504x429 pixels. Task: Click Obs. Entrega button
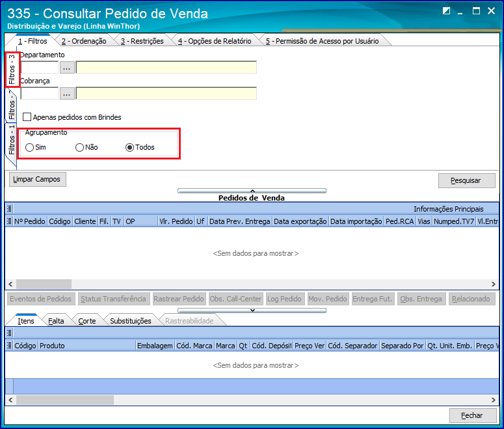coord(421,299)
